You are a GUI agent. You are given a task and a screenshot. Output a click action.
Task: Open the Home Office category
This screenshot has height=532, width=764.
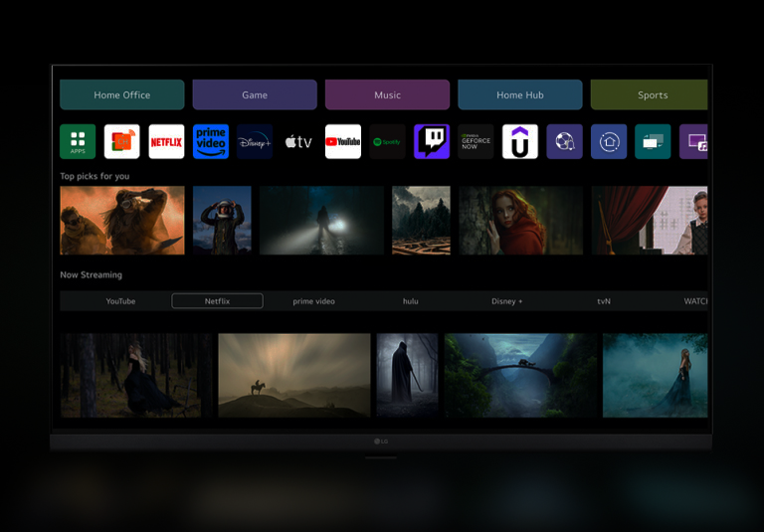coord(121,95)
